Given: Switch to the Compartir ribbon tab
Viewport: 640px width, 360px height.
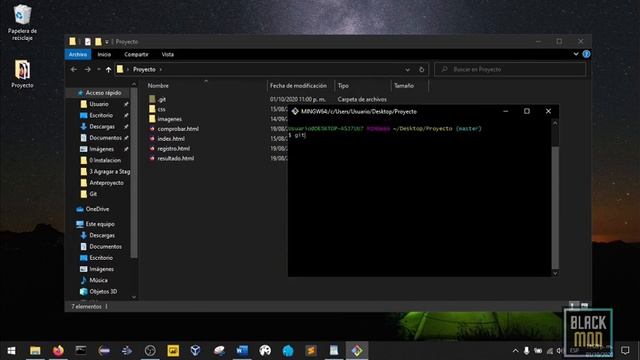Looking at the screenshot, I should 136,54.
